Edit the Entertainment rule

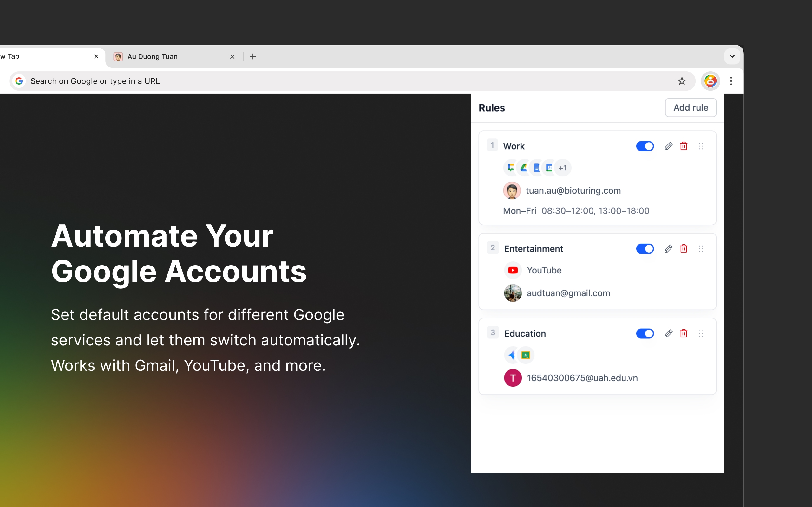pyautogui.click(x=668, y=249)
